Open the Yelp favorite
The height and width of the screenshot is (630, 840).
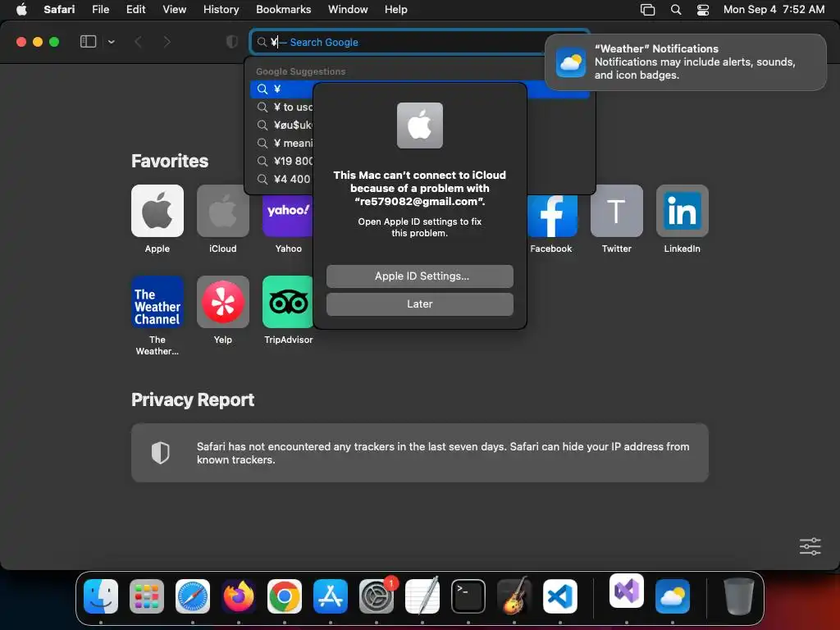[223, 302]
